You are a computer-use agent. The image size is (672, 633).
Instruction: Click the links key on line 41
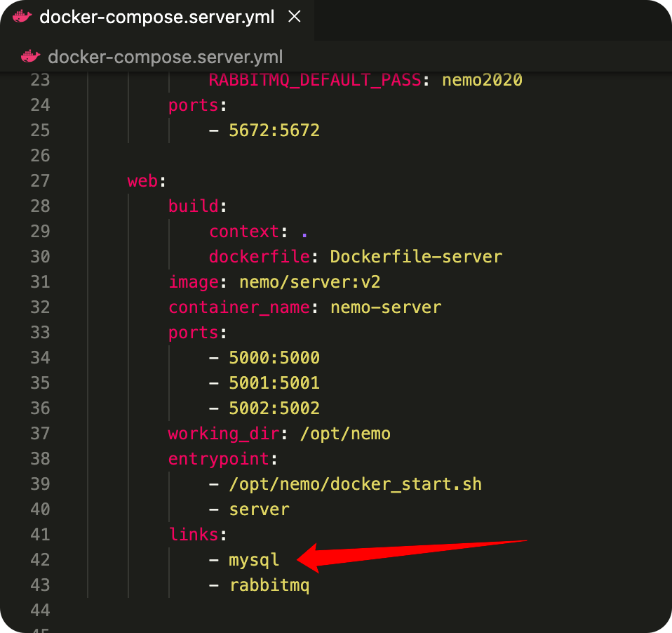194,534
